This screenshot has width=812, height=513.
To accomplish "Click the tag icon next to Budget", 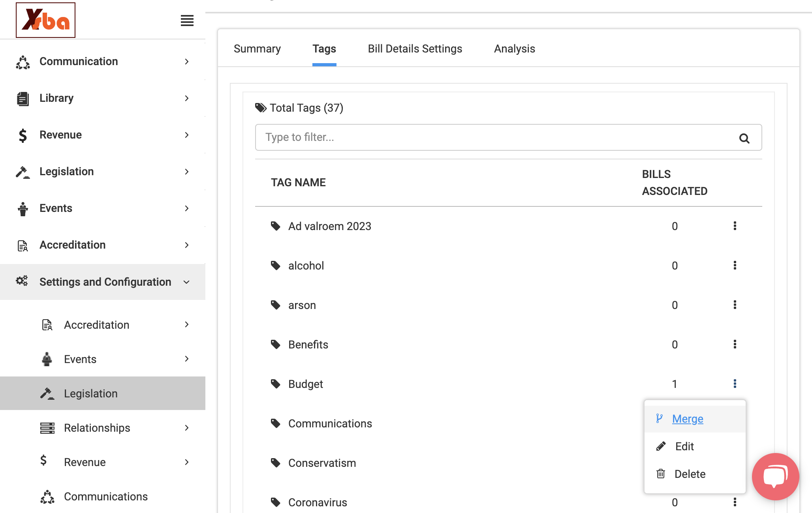I will tap(276, 384).
